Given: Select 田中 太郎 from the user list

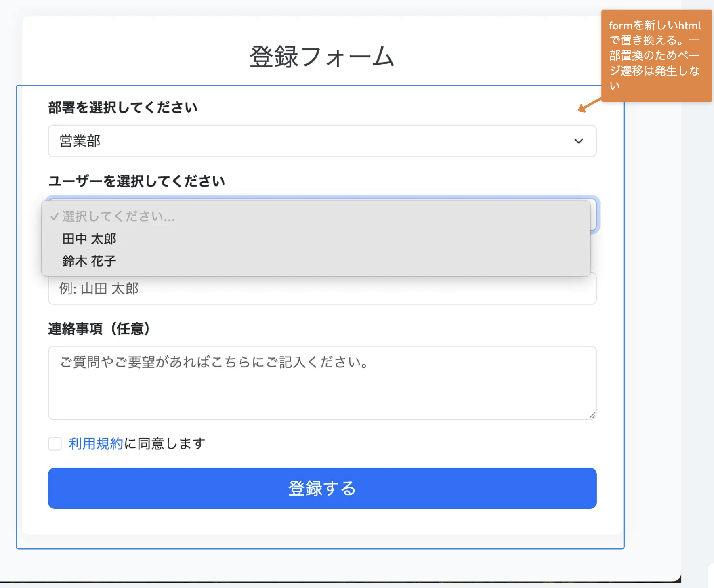Looking at the screenshot, I should (89, 239).
